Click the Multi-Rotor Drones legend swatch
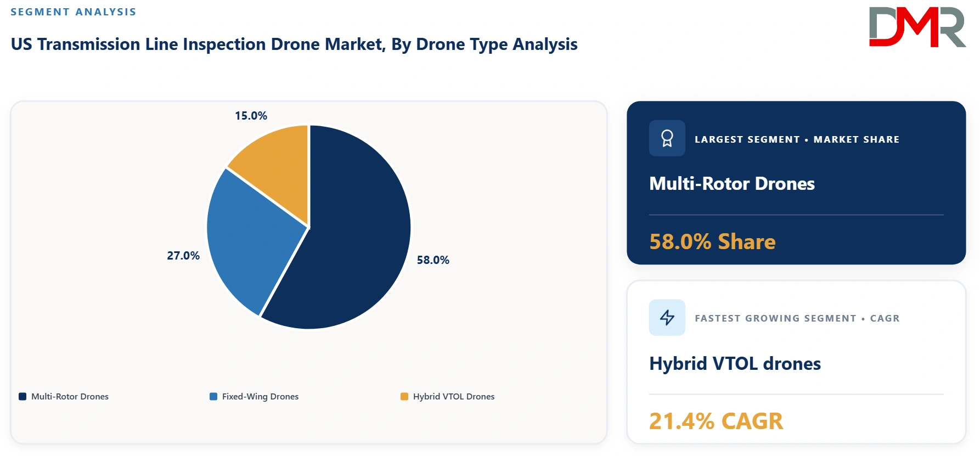Viewport: 980px width, 456px height. [22, 396]
